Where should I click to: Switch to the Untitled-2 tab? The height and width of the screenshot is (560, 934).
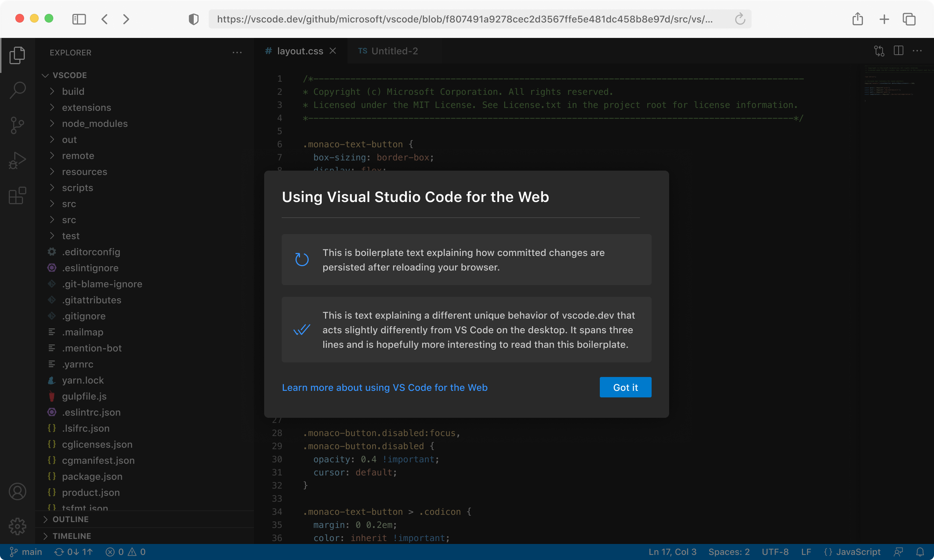(x=394, y=51)
